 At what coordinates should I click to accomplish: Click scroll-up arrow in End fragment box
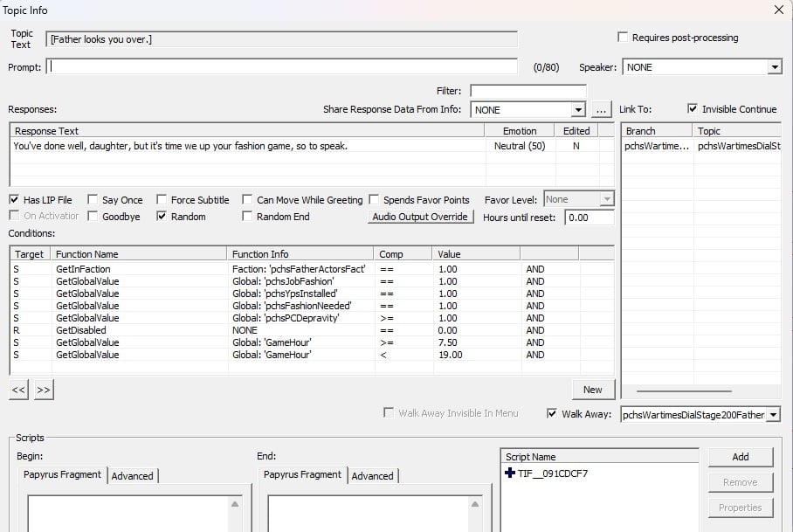[475, 504]
